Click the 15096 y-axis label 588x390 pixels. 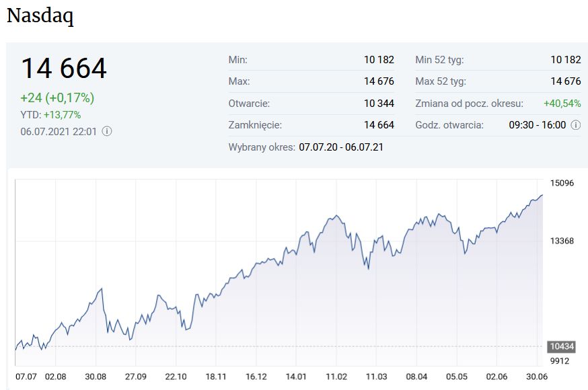562,183
